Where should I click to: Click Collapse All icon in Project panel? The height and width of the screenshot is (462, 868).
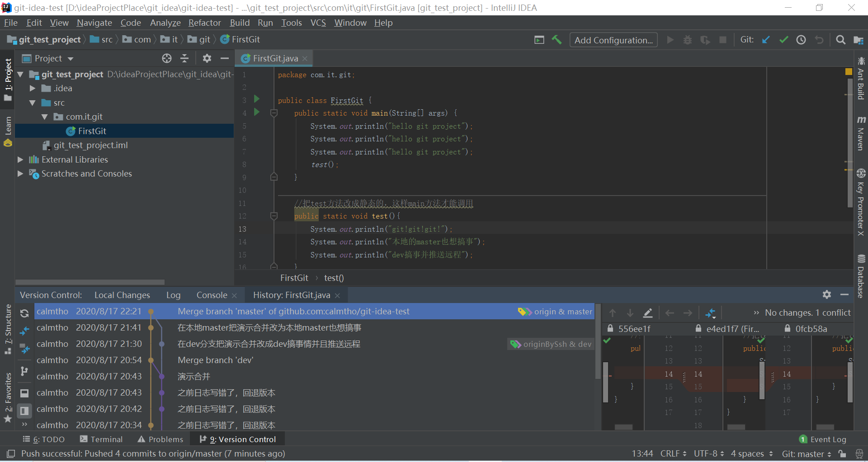click(184, 58)
